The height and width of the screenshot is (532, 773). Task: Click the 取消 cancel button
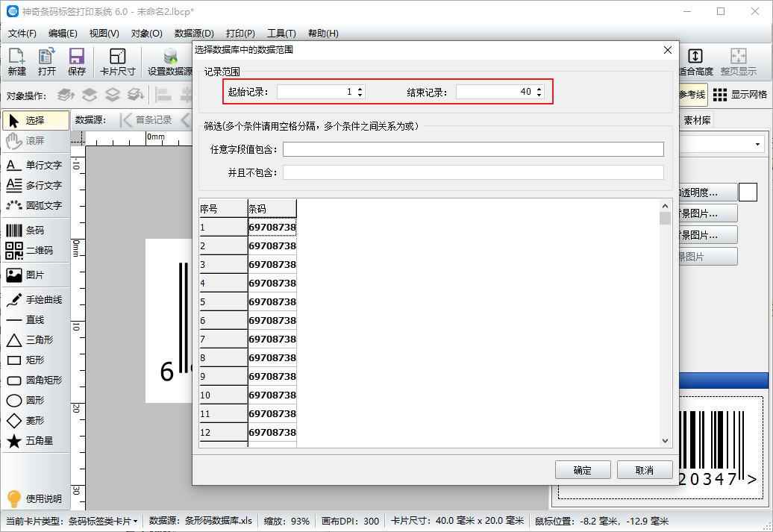click(x=645, y=470)
